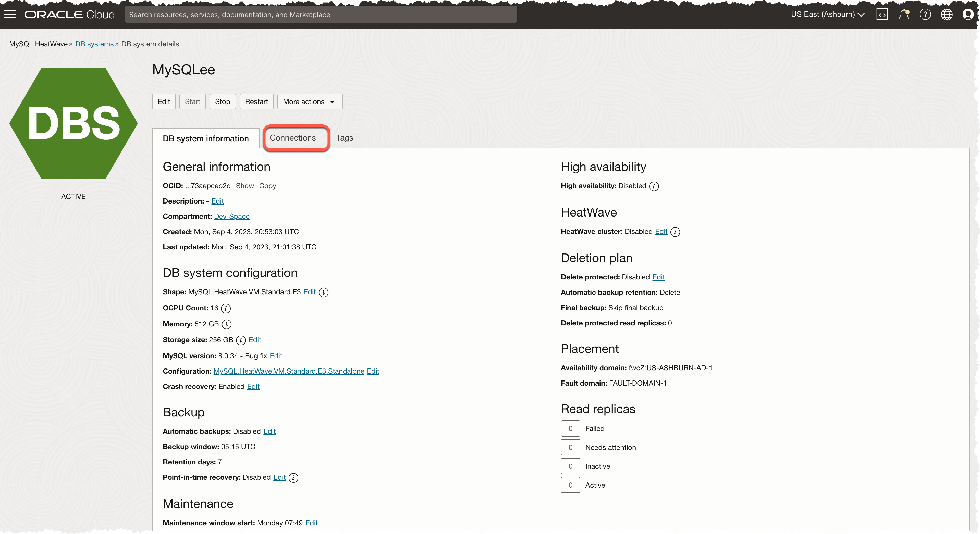Image resolution: width=980 pixels, height=534 pixels.
Task: Click into the search resources field
Action: [320, 15]
